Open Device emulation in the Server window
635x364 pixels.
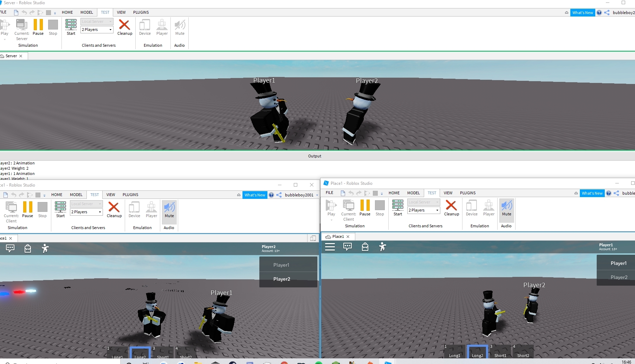click(x=145, y=27)
